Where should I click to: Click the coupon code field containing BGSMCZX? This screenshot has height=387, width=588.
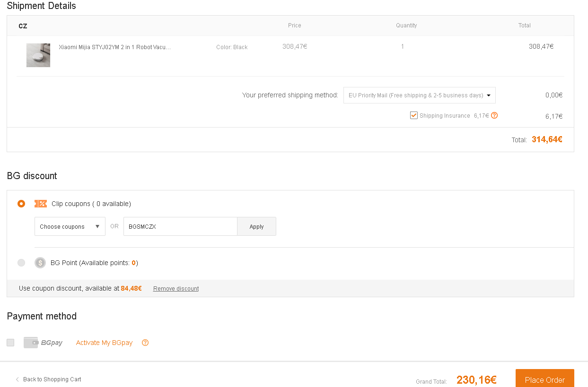click(x=180, y=226)
